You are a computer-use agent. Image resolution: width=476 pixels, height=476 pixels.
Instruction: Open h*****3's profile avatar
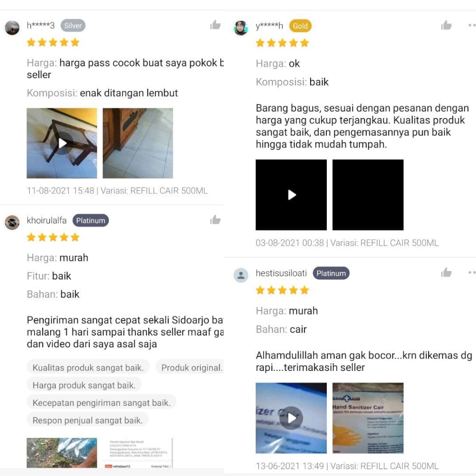coord(12,27)
